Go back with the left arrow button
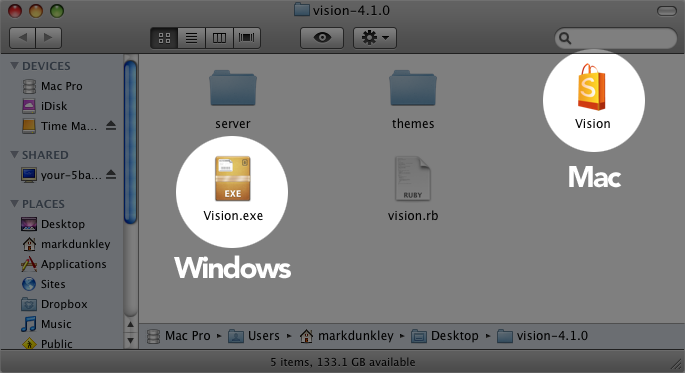The image size is (685, 373). tap(23, 38)
